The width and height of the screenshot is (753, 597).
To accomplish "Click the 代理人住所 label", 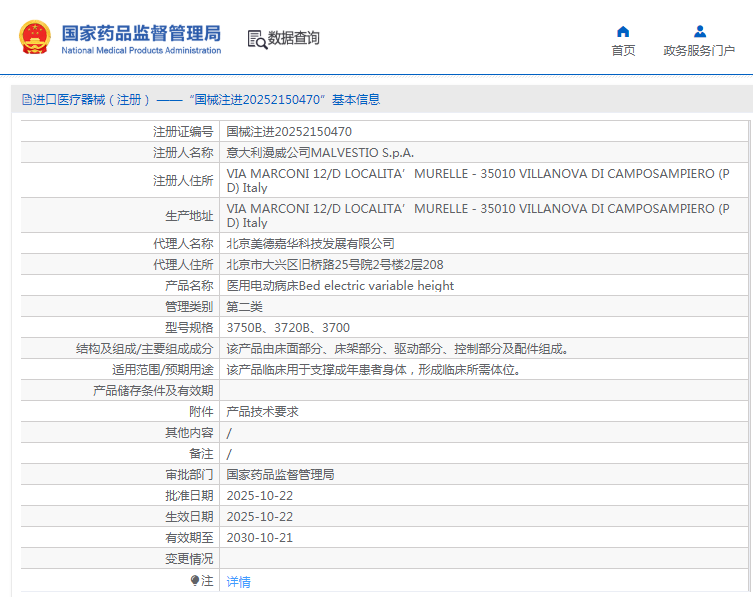I will (x=183, y=265).
